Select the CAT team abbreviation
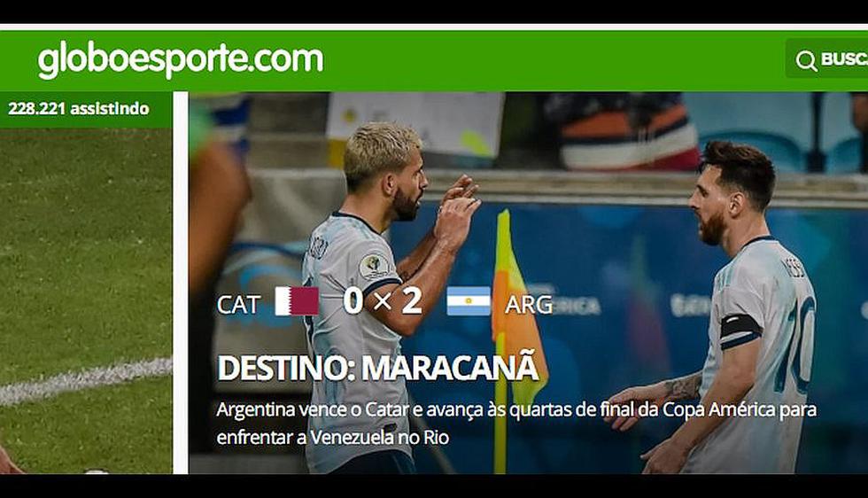Image resolution: width=868 pixels, height=498 pixels. pyautogui.click(x=238, y=305)
